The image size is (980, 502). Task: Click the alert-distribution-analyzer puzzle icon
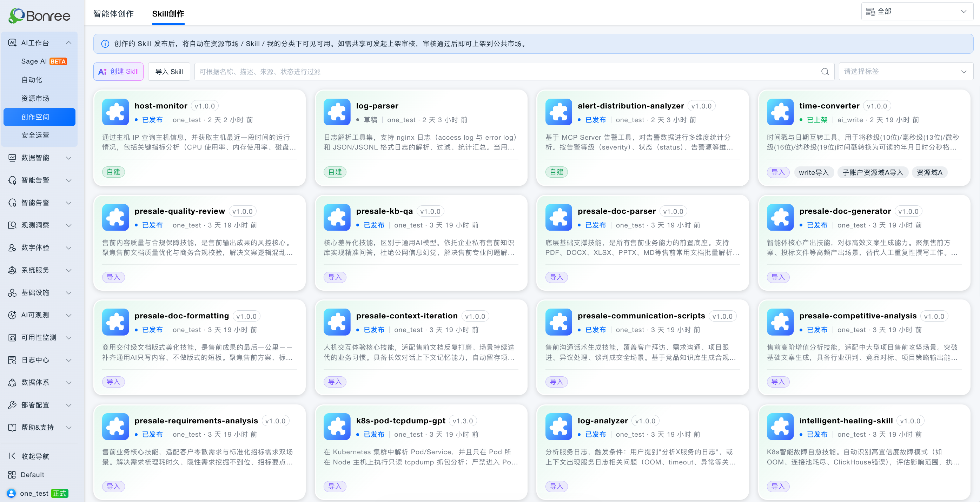(x=558, y=112)
